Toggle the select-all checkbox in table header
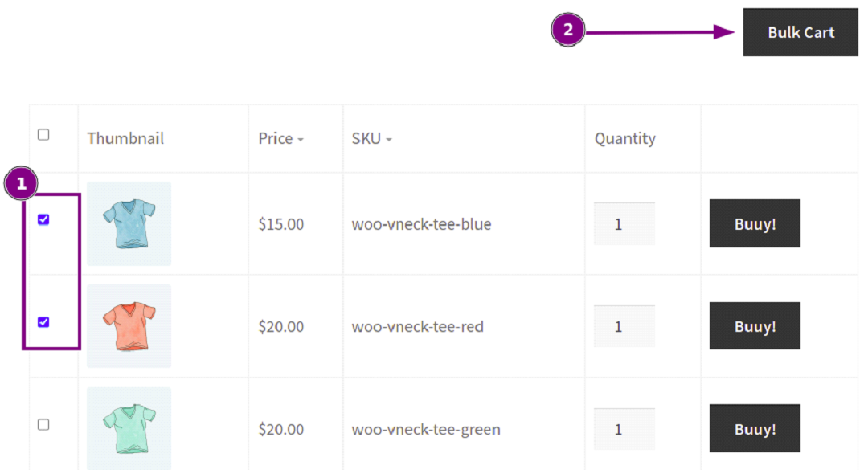This screenshot has height=470, width=868. 43,134
